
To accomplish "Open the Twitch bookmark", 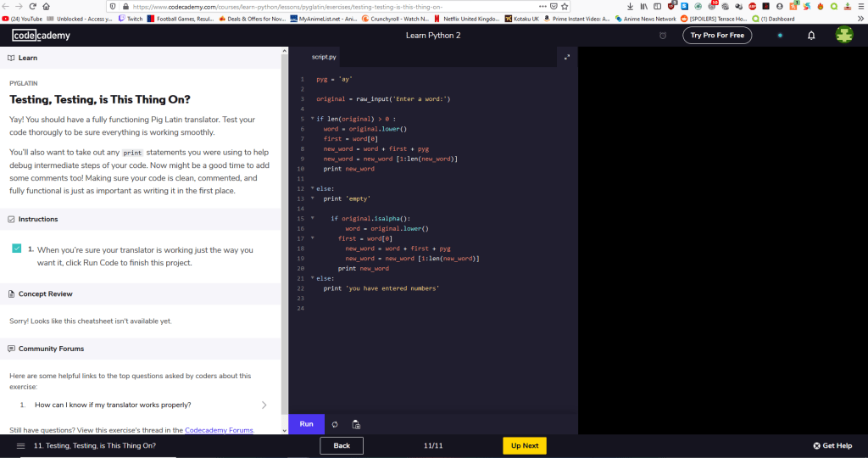I will (131, 19).
